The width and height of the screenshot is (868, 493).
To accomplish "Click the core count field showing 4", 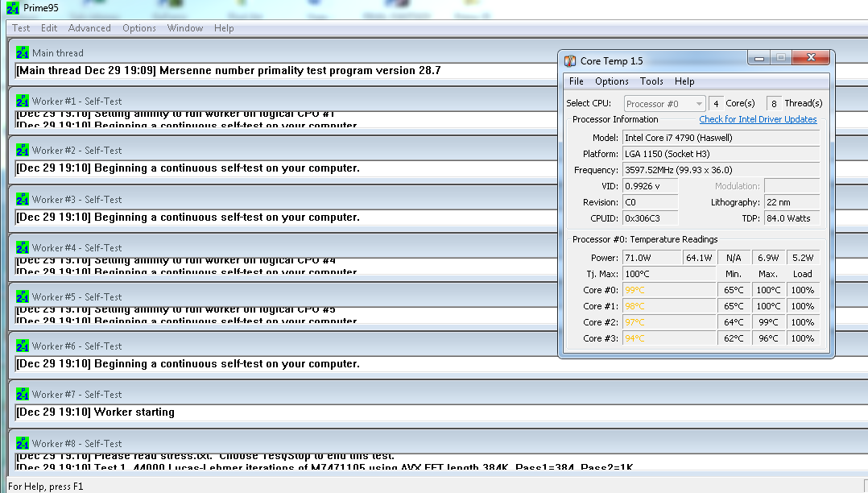I will click(715, 104).
